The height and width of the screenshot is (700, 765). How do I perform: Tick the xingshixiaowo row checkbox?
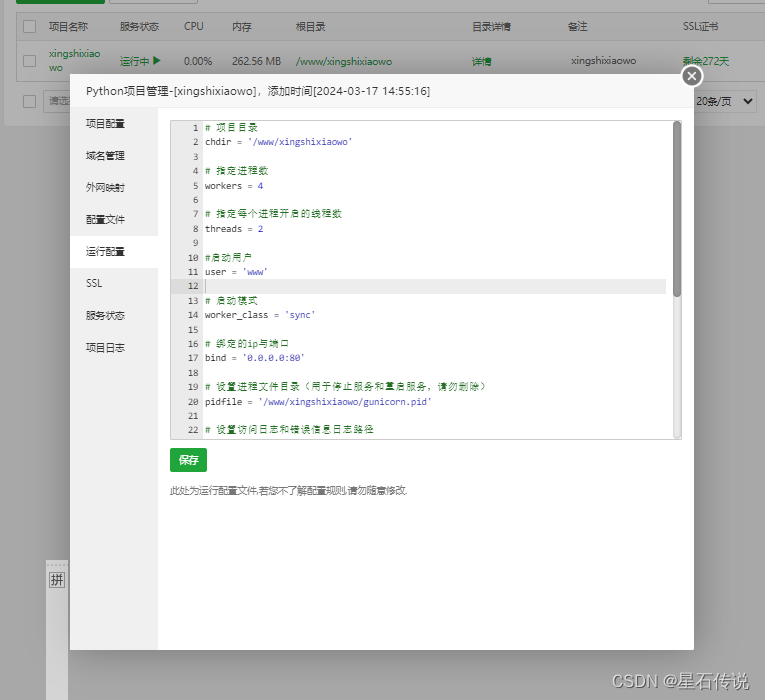pyautogui.click(x=30, y=61)
